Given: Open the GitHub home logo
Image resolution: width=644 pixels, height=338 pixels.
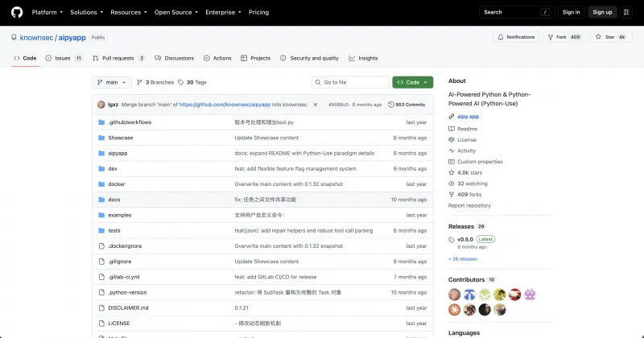Looking at the screenshot, I should [x=17, y=12].
